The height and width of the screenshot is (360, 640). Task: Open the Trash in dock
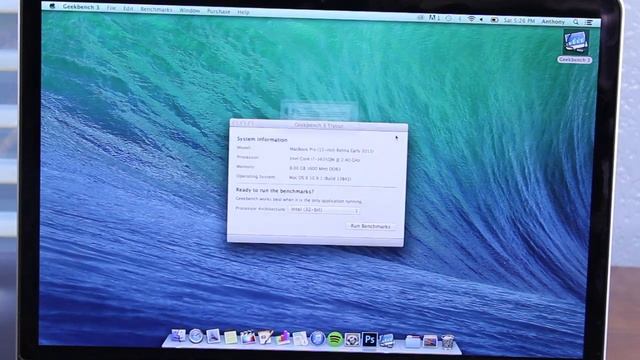448,342
